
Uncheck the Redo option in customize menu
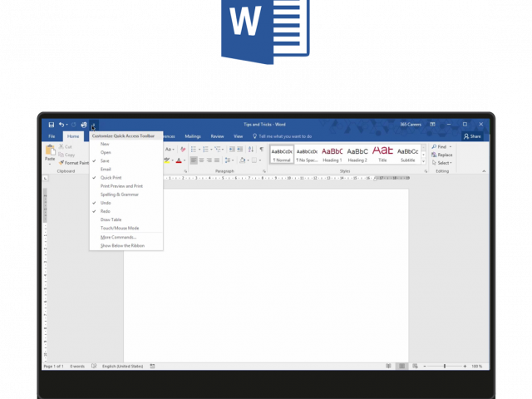105,211
